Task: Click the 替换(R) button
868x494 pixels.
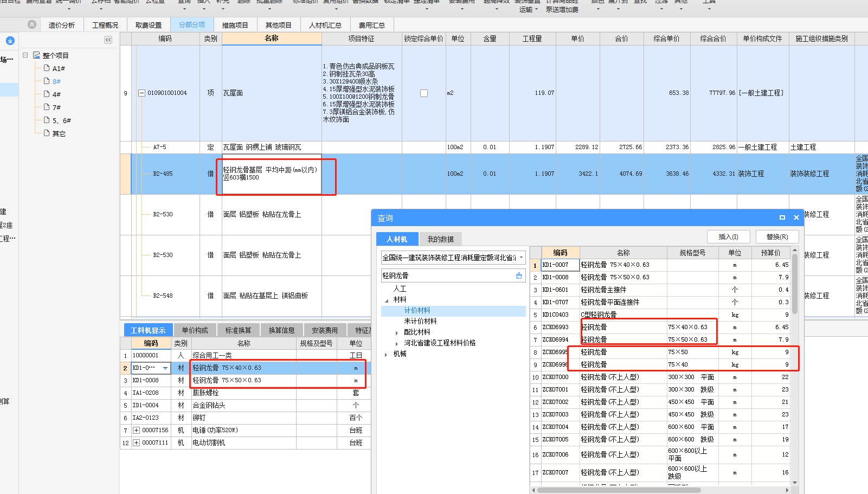Action: pyautogui.click(x=777, y=237)
